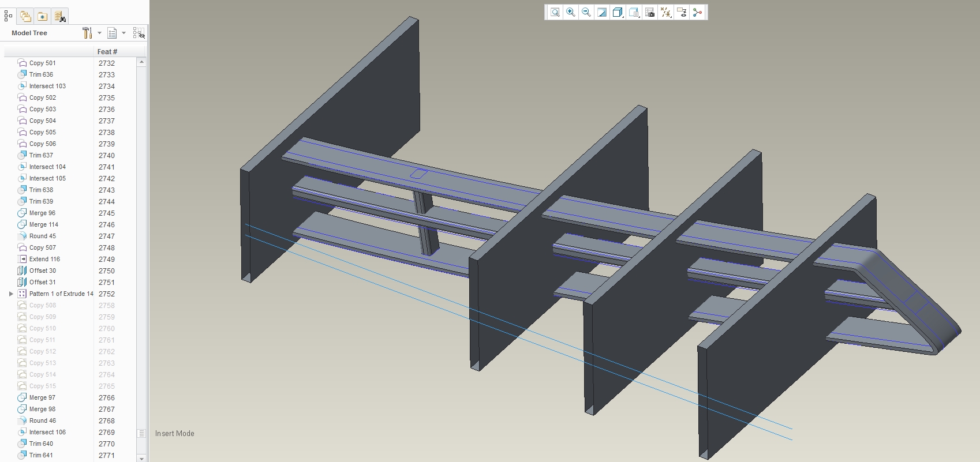Click the Refit zoom icon

[555, 12]
